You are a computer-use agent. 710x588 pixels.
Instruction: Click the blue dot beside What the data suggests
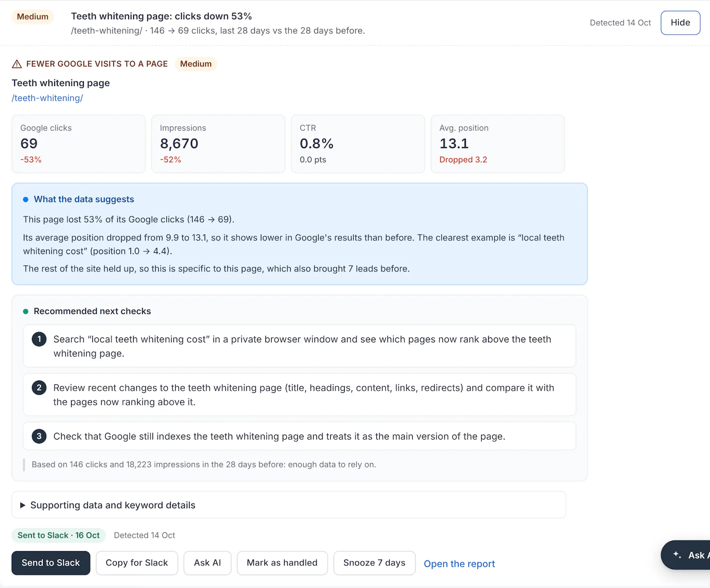[26, 200]
